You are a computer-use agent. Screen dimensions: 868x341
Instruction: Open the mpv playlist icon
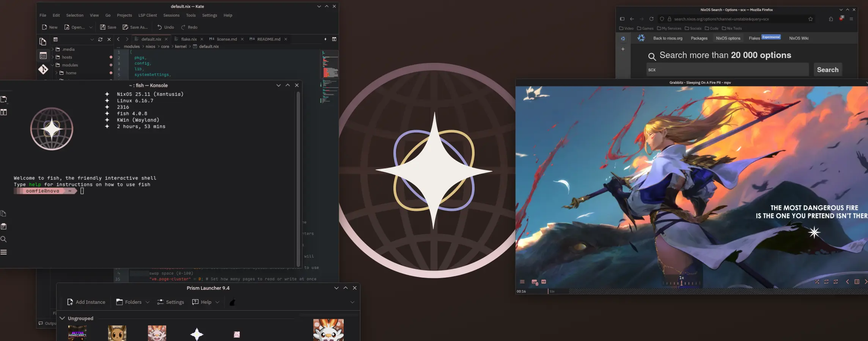(x=857, y=281)
